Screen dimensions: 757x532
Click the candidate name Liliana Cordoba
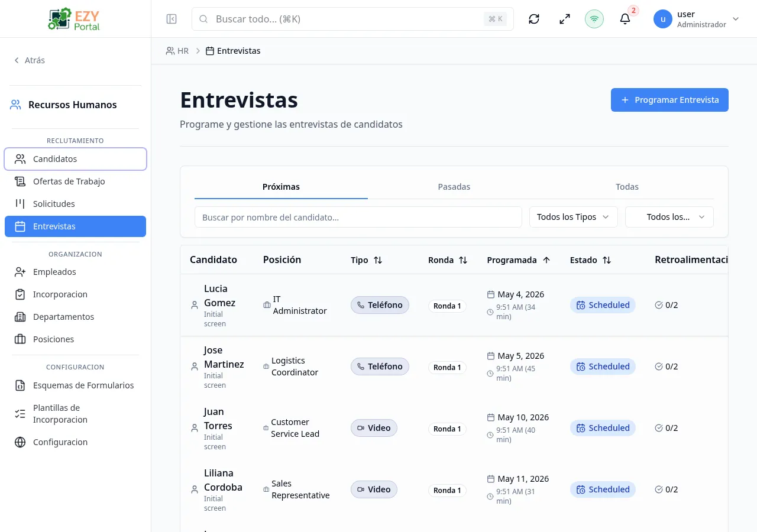pos(223,480)
